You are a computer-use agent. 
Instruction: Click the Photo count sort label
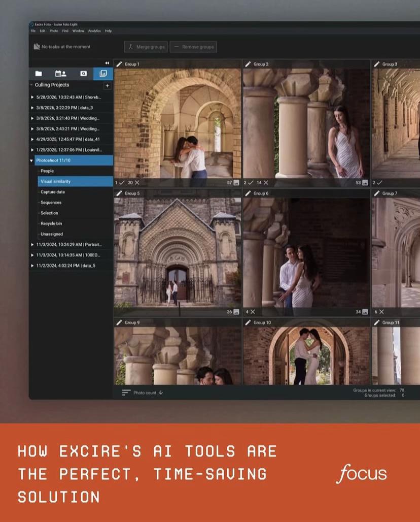tap(145, 393)
